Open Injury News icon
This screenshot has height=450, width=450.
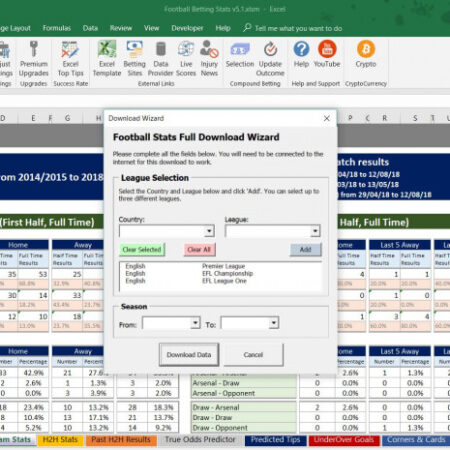[x=209, y=49]
